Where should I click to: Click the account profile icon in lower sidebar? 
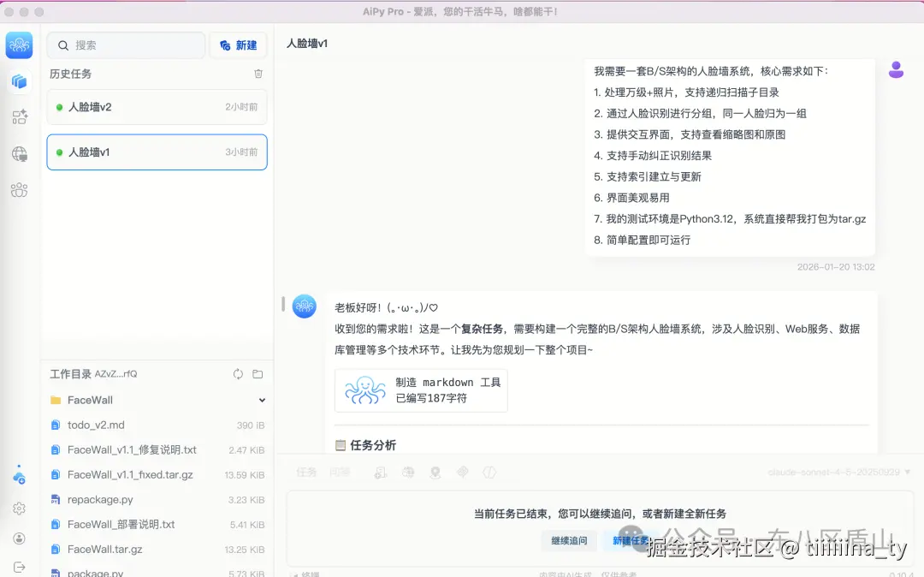pyautogui.click(x=19, y=538)
